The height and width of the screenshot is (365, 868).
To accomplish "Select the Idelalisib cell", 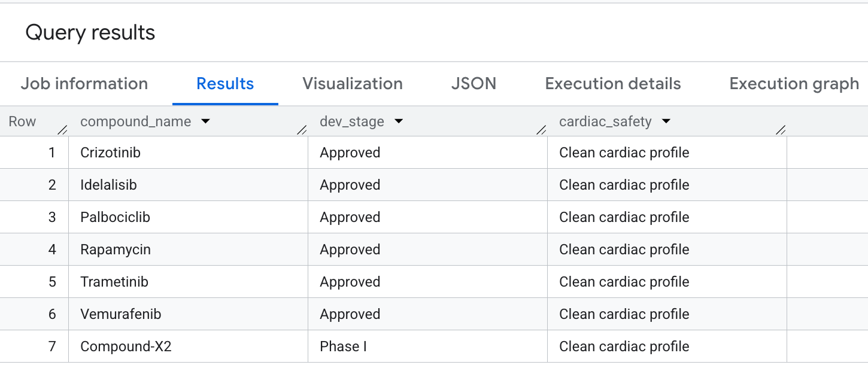I will [189, 185].
